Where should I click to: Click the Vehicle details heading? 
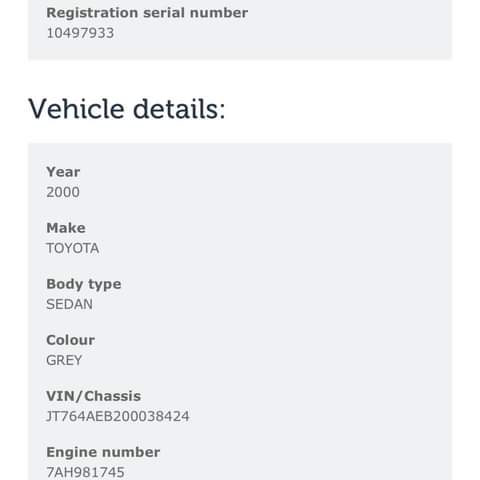coord(127,109)
